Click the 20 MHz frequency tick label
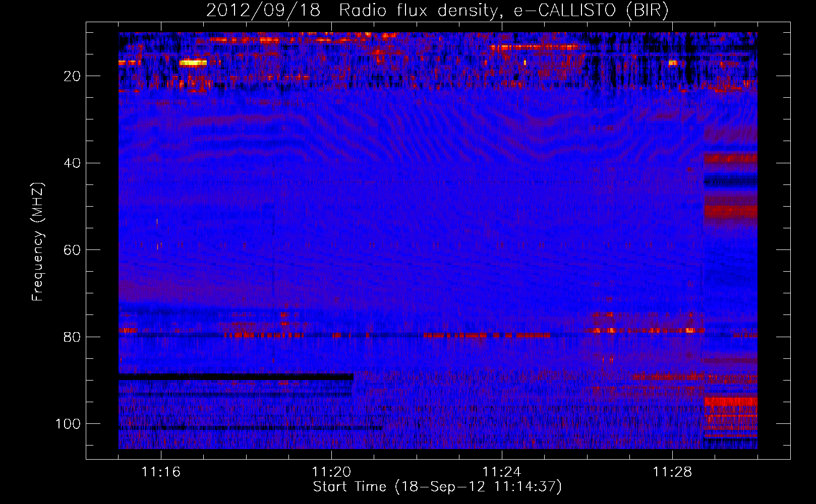The width and height of the screenshot is (816, 504). tap(73, 76)
